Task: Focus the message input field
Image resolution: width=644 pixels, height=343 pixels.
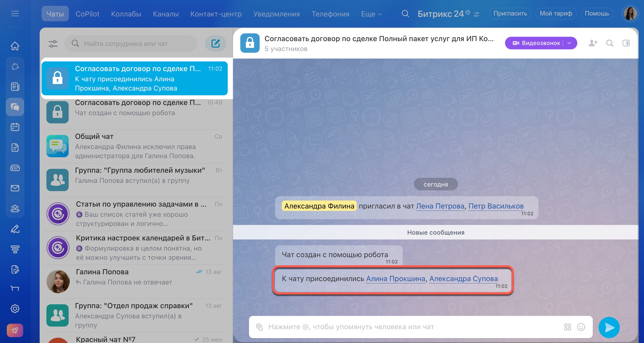Action: (412, 327)
